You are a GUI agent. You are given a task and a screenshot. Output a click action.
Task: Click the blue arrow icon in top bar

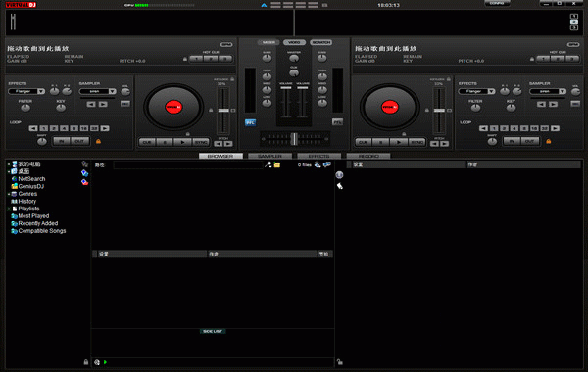(264, 5)
